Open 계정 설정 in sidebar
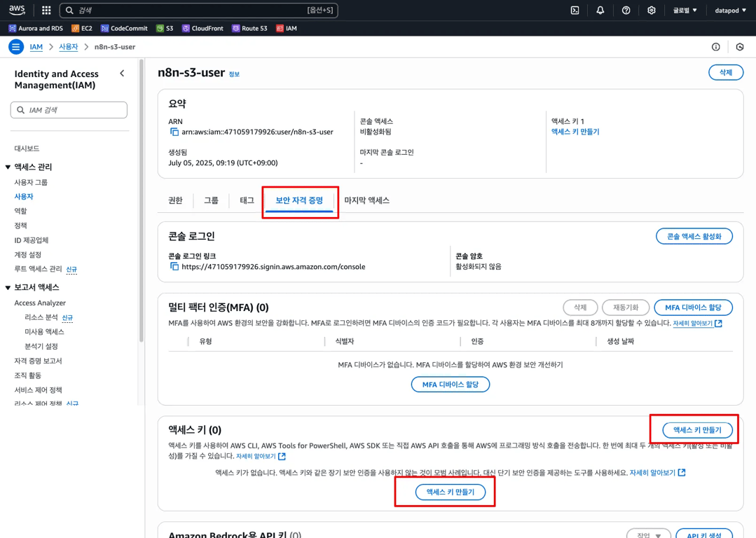The image size is (756, 538). pyautogui.click(x=27, y=254)
